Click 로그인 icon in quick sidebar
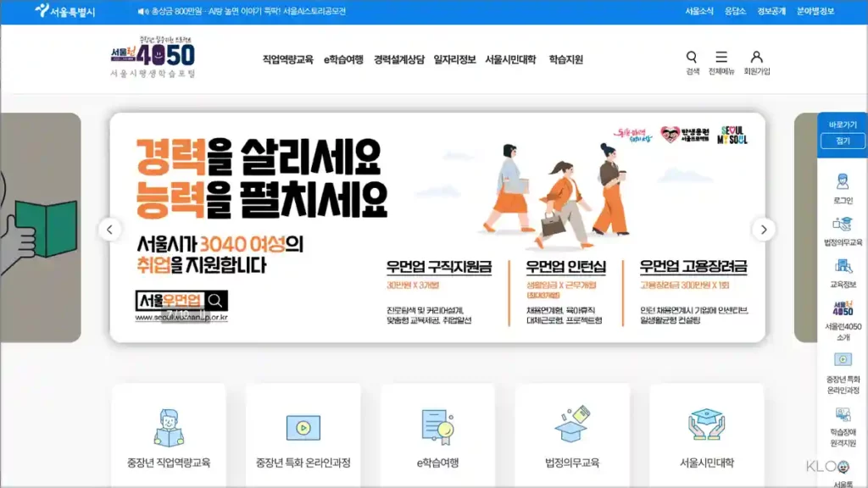 tap(843, 181)
